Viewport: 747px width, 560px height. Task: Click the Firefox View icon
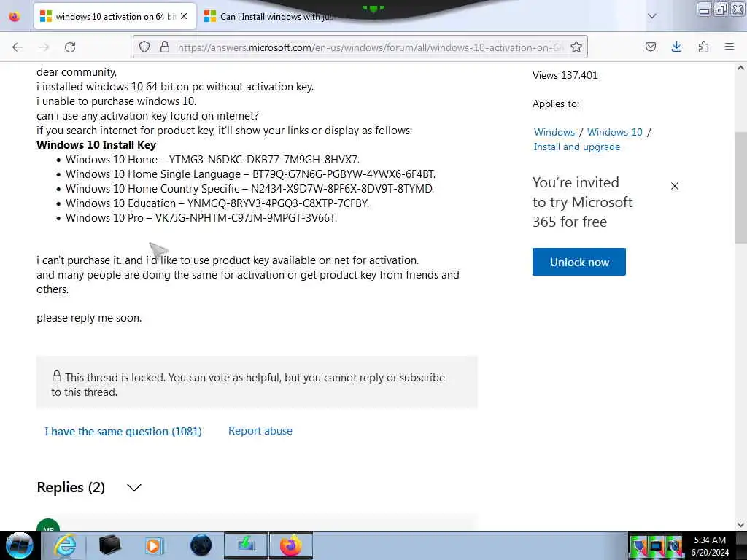coord(15,17)
